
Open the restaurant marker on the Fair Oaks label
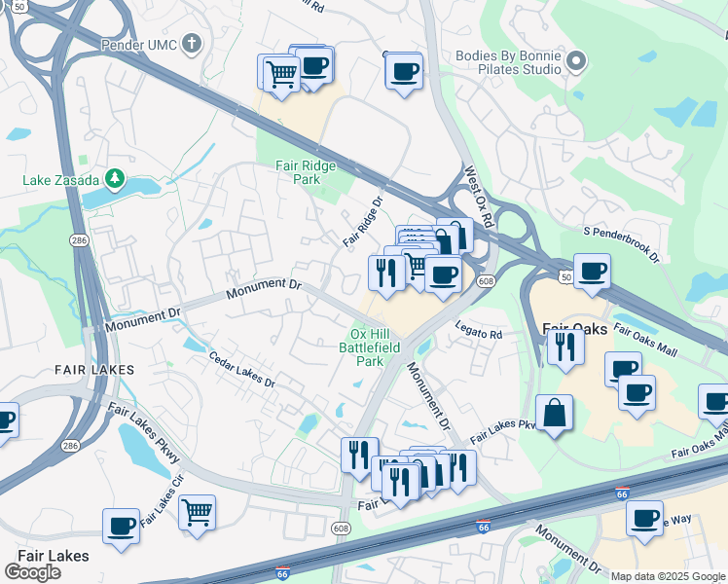point(566,349)
